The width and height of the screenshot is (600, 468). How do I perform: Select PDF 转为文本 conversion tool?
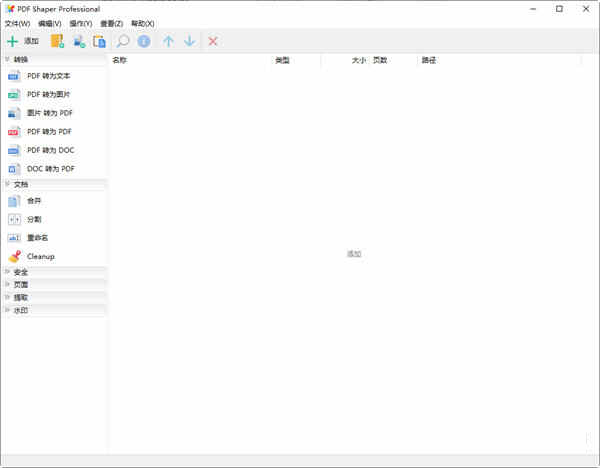coord(48,76)
